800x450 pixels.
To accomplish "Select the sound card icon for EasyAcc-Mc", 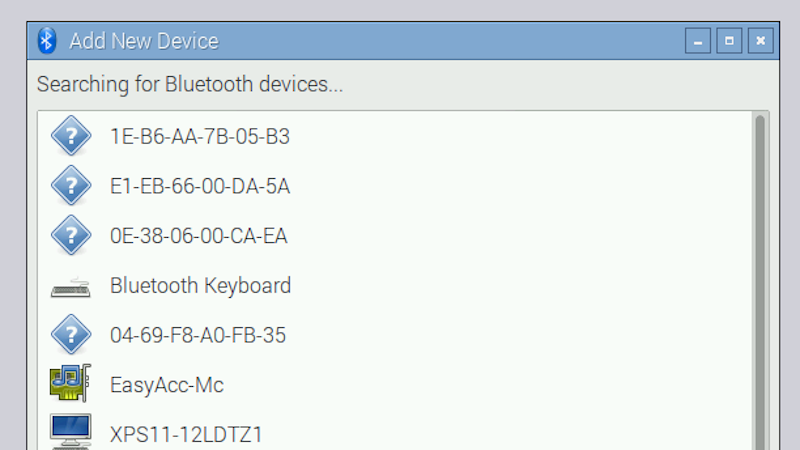I will coord(70,383).
